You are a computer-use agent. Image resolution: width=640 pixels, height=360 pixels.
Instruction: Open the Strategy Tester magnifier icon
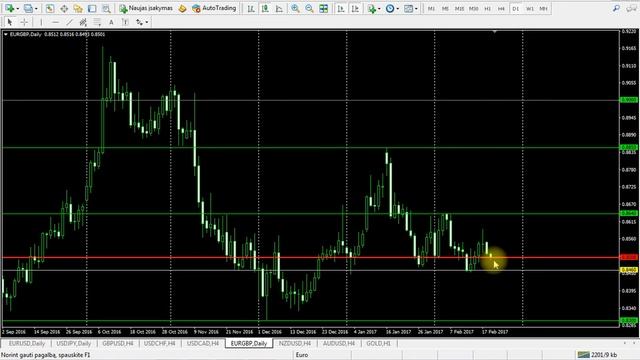[x=106, y=8]
